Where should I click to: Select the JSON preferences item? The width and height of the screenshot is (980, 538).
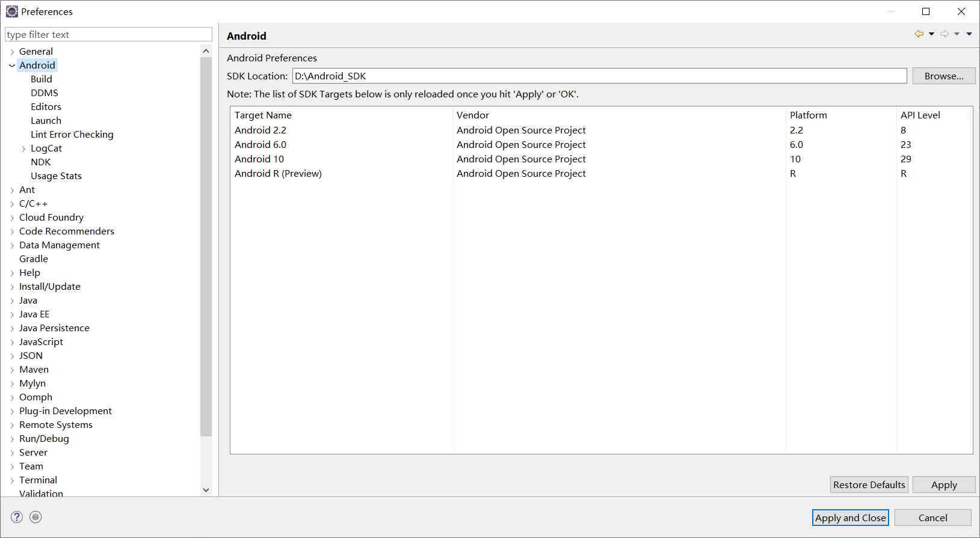point(31,355)
